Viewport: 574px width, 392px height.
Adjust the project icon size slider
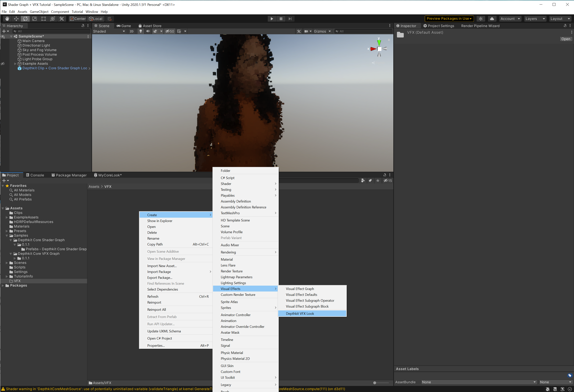coord(375,383)
